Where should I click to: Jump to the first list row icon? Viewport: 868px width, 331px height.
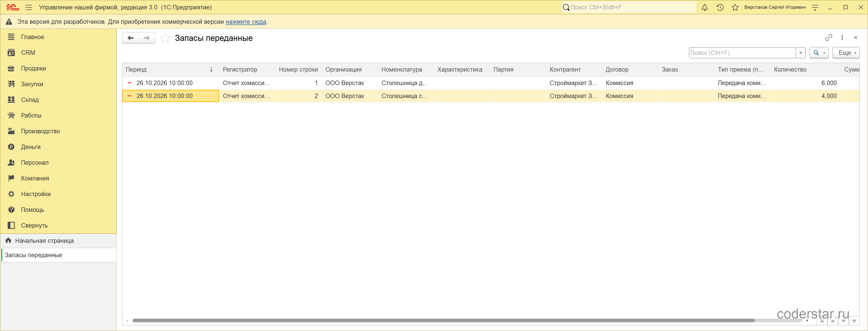(822, 321)
